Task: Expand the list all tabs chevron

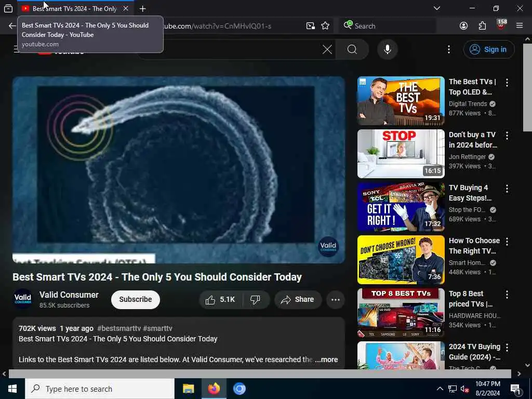Action: 436,8
